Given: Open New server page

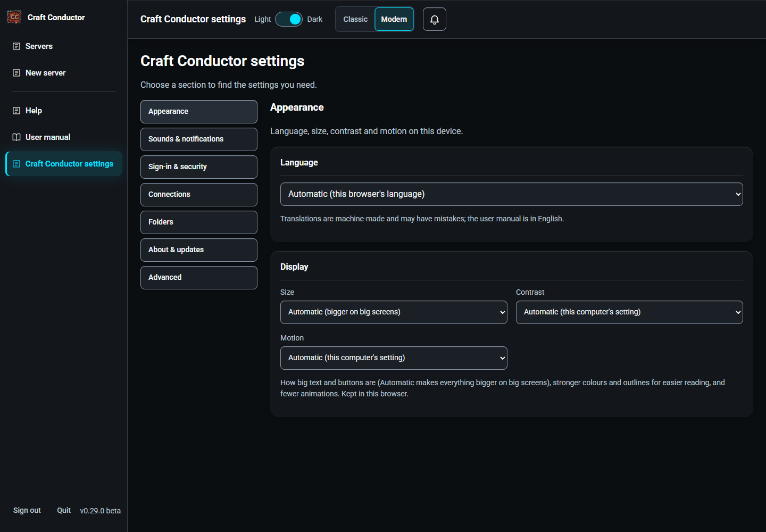Looking at the screenshot, I should (x=64, y=73).
